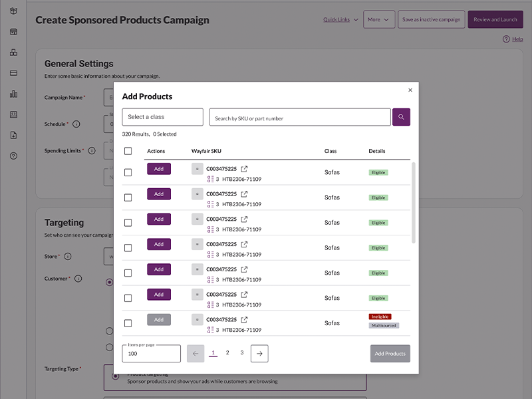This screenshot has height=399, width=532.
Task: Go to next page with right arrow
Action: [259, 354]
